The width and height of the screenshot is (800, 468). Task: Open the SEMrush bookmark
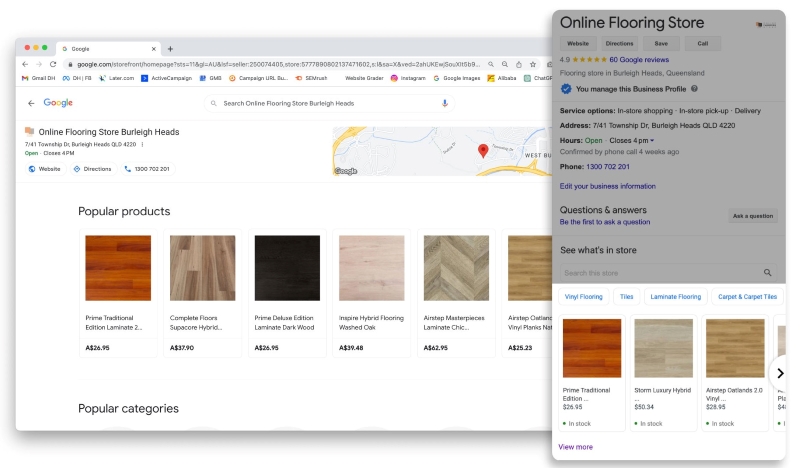coord(311,78)
